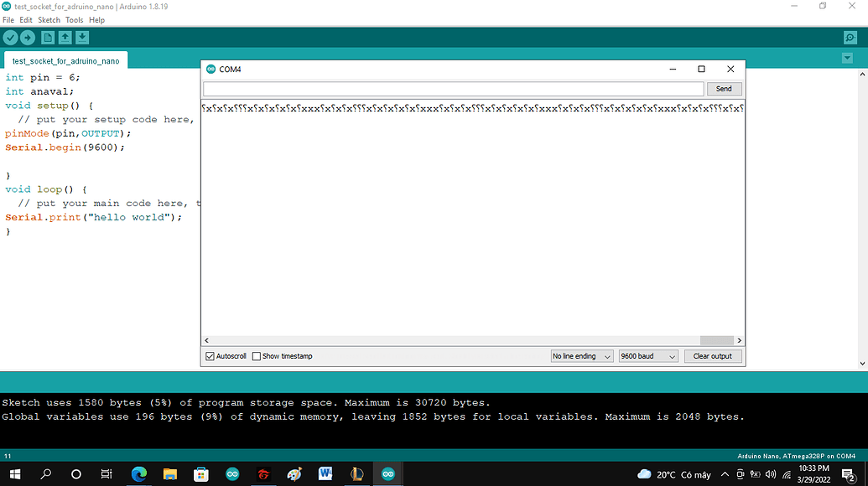The height and width of the screenshot is (486, 868).
Task: Click the Serial.print hello world code line
Action: [x=94, y=217]
